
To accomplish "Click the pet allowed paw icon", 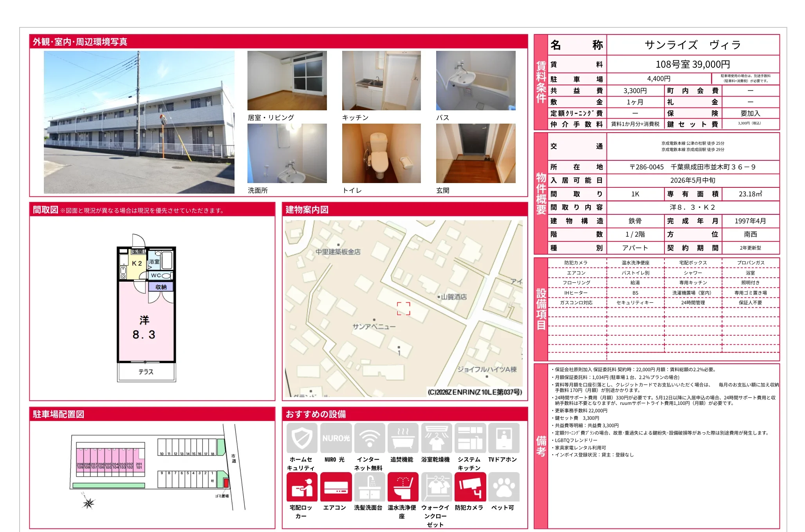I will click(504, 487).
